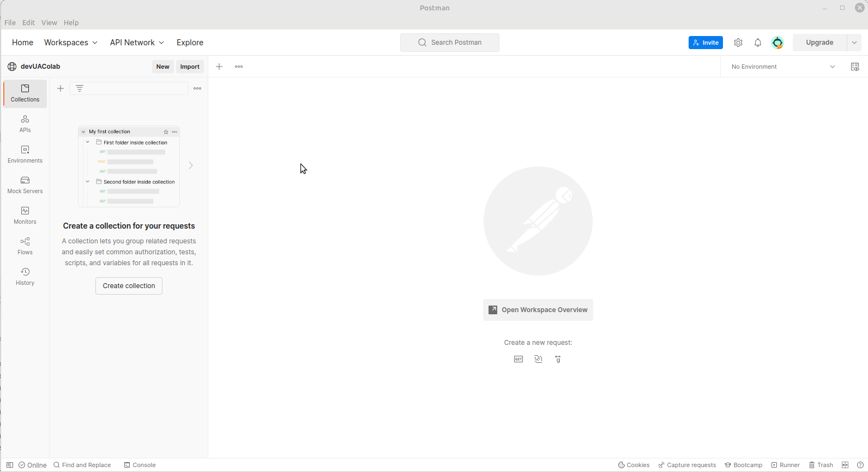Collapse First folder inside collection
This screenshot has height=472, width=868.
(88, 142)
